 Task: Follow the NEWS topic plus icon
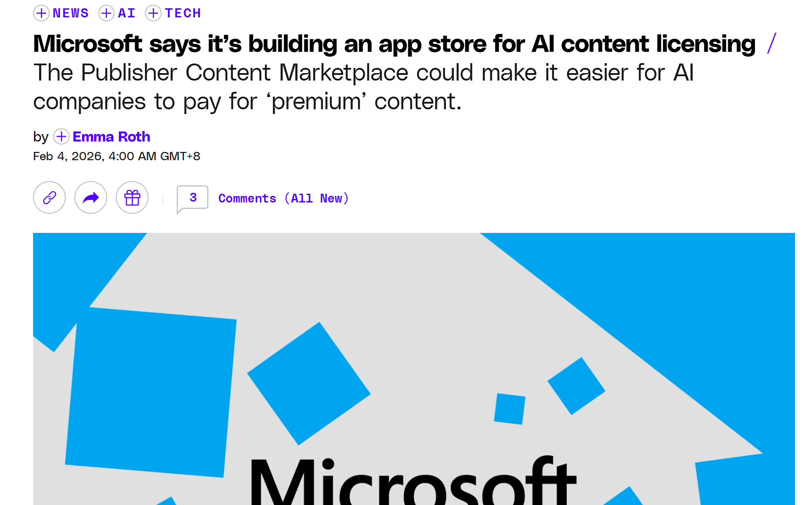click(41, 13)
